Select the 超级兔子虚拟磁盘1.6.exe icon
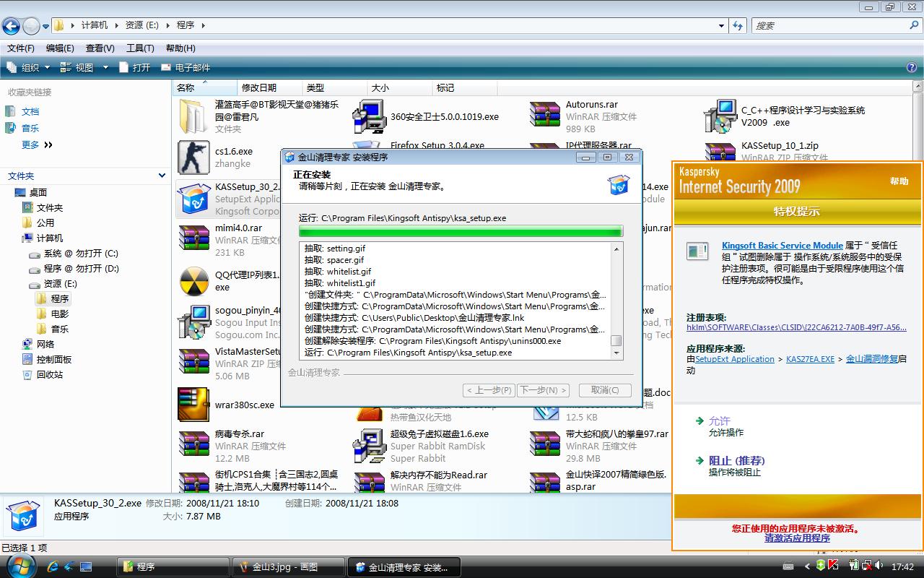The image size is (924, 578). [x=369, y=446]
